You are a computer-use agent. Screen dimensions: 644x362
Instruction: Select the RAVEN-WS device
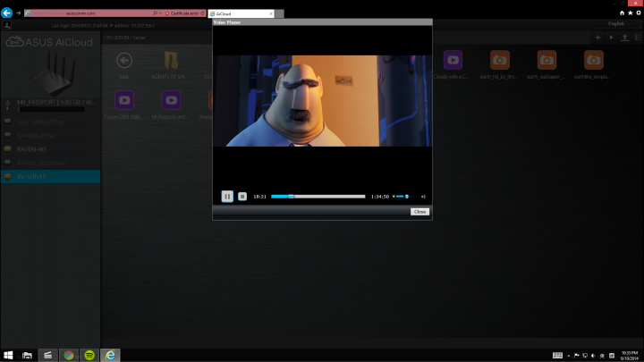click(50, 149)
